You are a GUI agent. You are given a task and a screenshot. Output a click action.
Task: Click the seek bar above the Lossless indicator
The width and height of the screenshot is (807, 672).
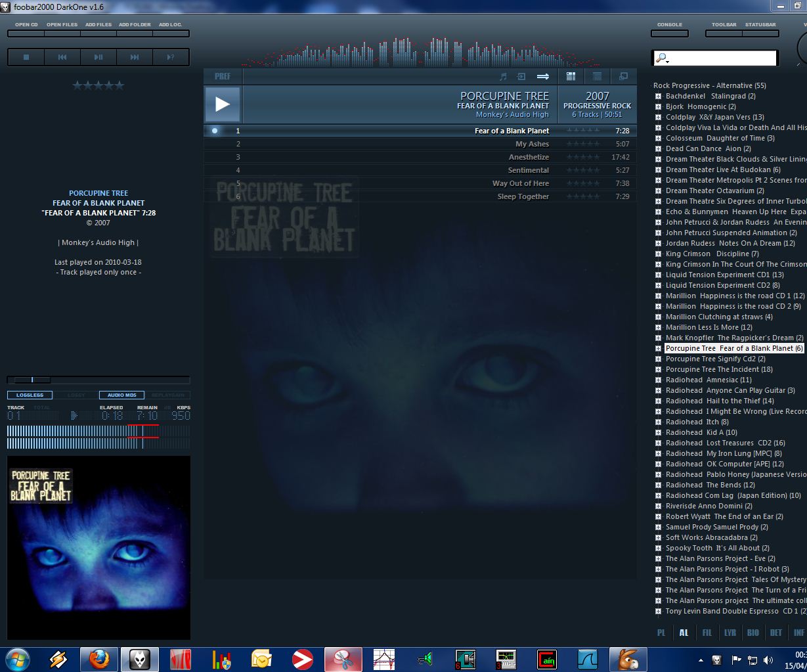[x=98, y=380]
